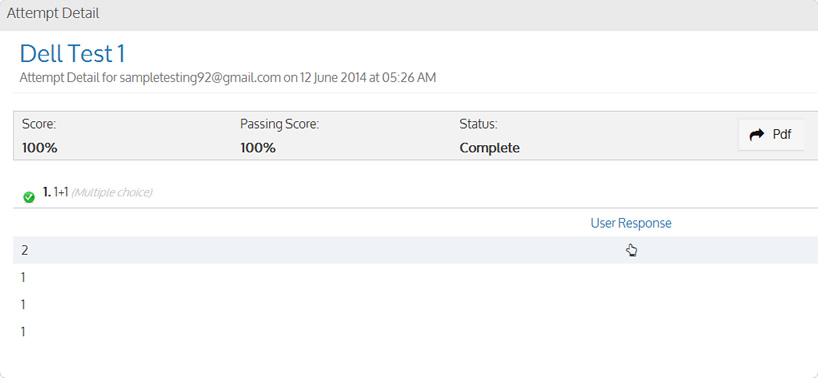The image size is (818, 378).
Task: Click the Score: label
Action: tap(39, 124)
